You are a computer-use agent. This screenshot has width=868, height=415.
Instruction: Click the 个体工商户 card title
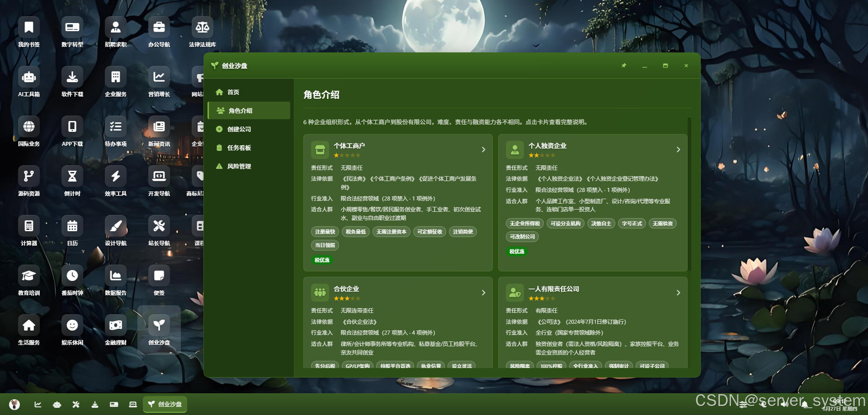click(x=349, y=146)
